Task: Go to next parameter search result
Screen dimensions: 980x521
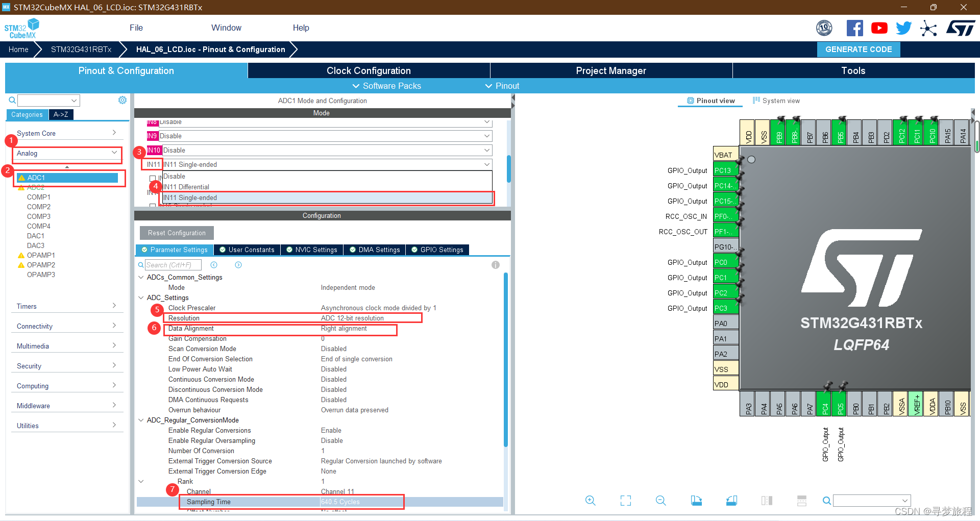Action: [238, 265]
